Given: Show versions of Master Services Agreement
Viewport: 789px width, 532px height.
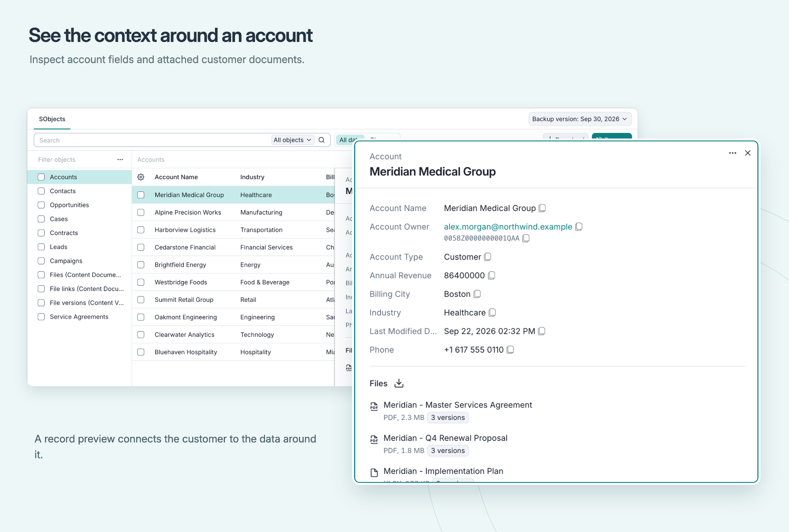Looking at the screenshot, I should pyautogui.click(x=448, y=418).
